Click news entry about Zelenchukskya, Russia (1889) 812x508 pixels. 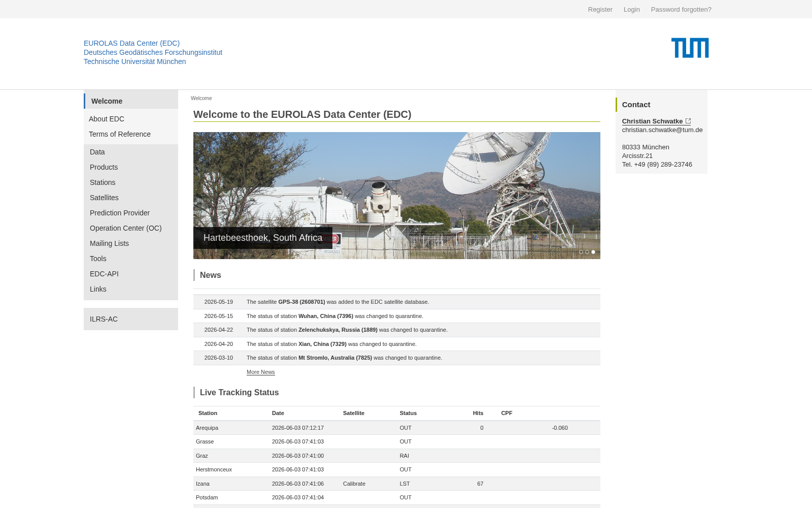(397, 330)
